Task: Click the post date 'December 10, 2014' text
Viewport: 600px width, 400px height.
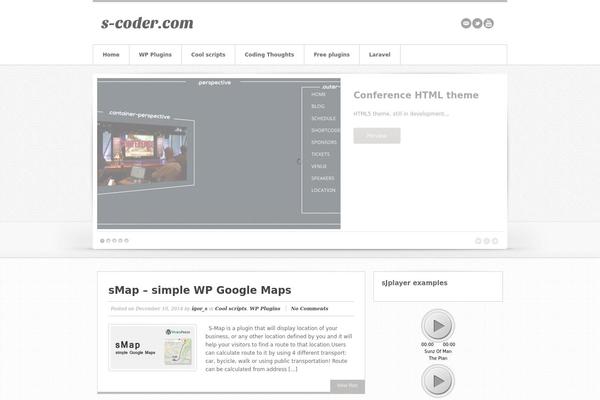Action: [159, 309]
